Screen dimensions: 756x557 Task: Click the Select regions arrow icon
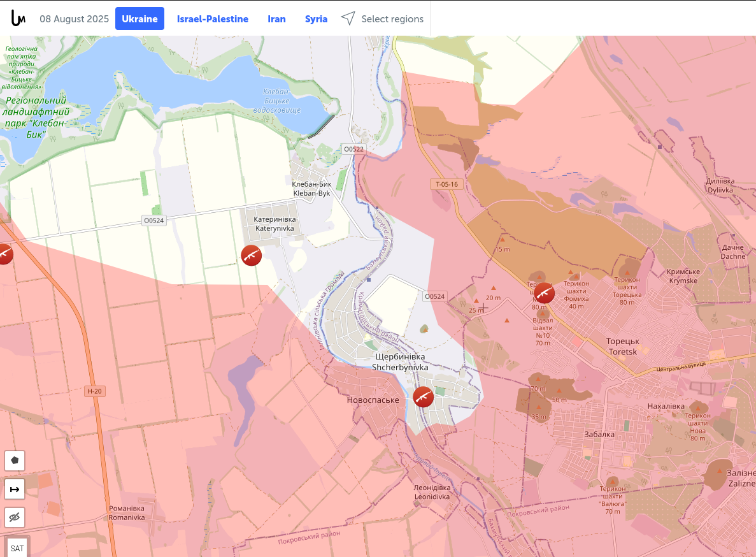[348, 18]
